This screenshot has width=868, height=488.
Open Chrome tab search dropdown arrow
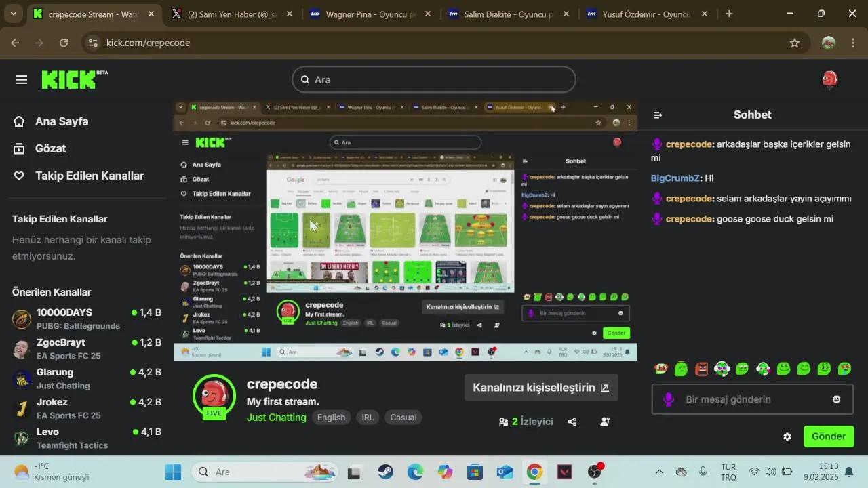coord(14,14)
